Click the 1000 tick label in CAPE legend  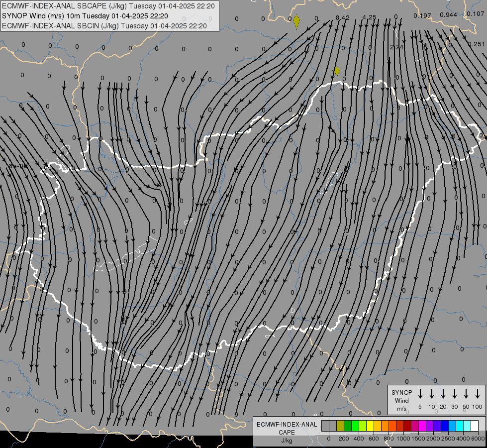pos(403,439)
